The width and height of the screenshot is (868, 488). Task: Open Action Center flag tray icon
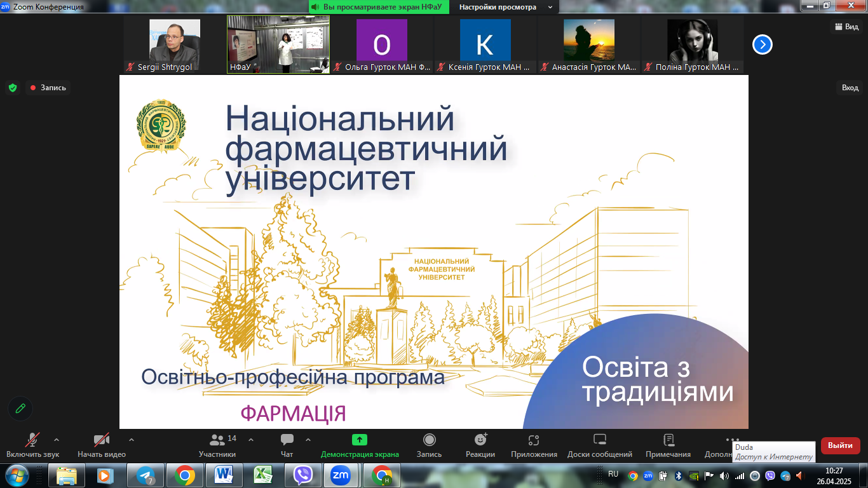(709, 476)
